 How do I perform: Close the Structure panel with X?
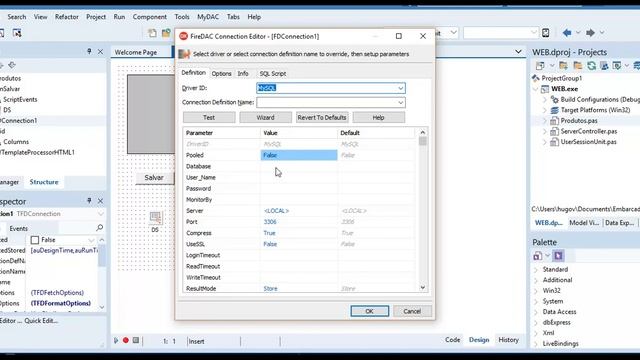pos(100,51)
